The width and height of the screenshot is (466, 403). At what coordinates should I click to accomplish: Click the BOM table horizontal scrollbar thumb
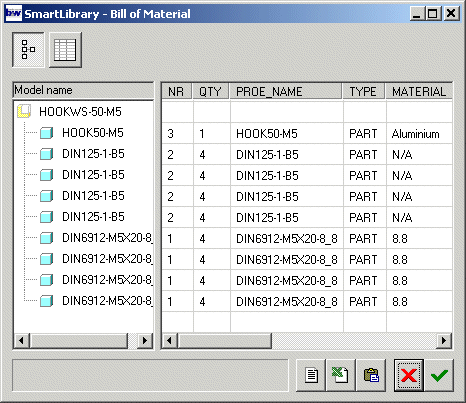(225, 341)
